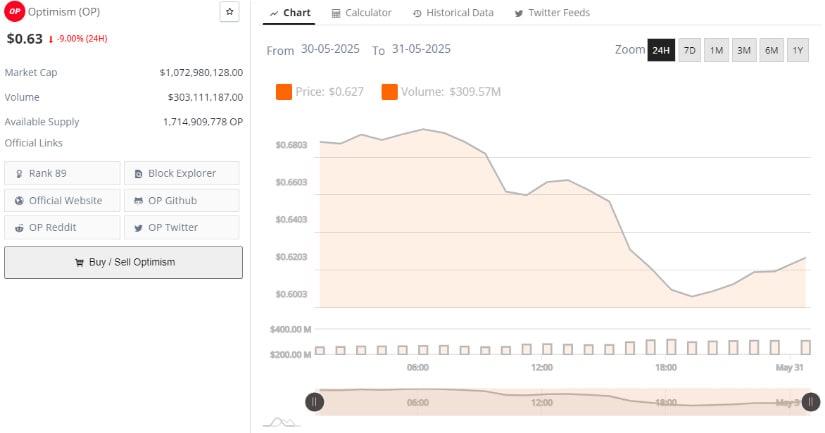Click the From date field 30-05-2025
This screenshot has height=433, width=825.
pos(330,49)
